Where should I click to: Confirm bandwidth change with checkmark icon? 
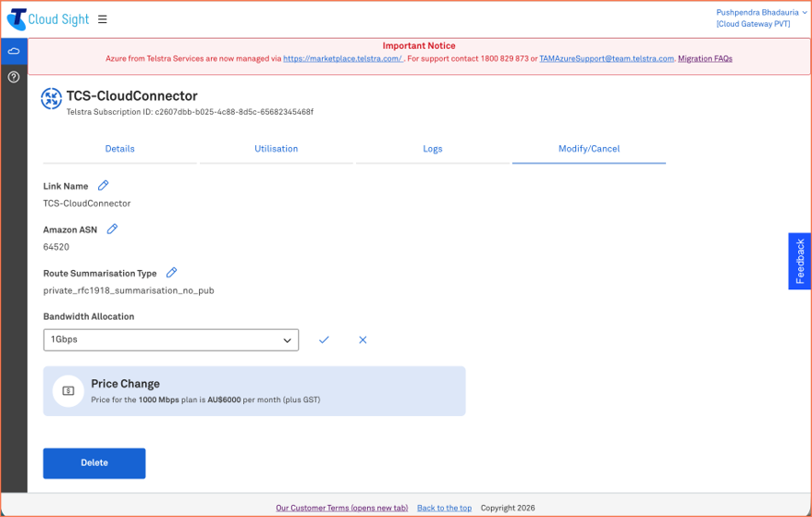[324, 340]
